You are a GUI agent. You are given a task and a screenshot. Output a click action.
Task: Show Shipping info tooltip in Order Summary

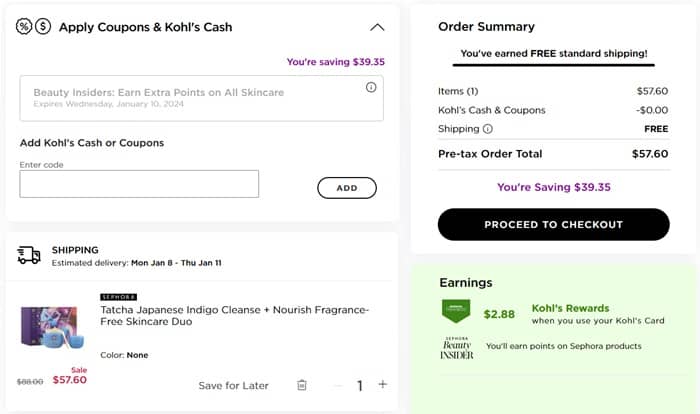tap(488, 129)
